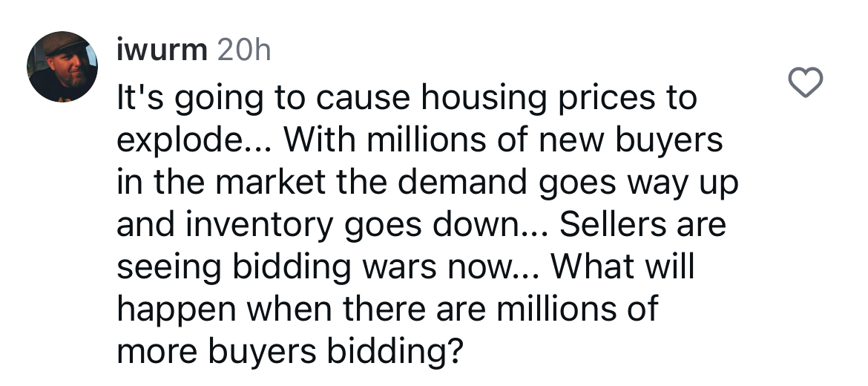Like the comment with the heart icon
The height and width of the screenshot is (386, 868).
[806, 82]
